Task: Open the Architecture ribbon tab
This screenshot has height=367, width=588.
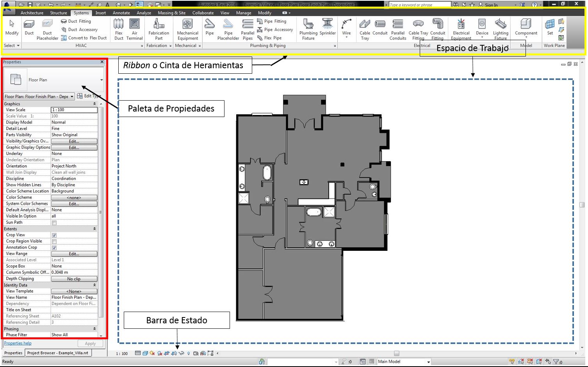Action: [32, 12]
